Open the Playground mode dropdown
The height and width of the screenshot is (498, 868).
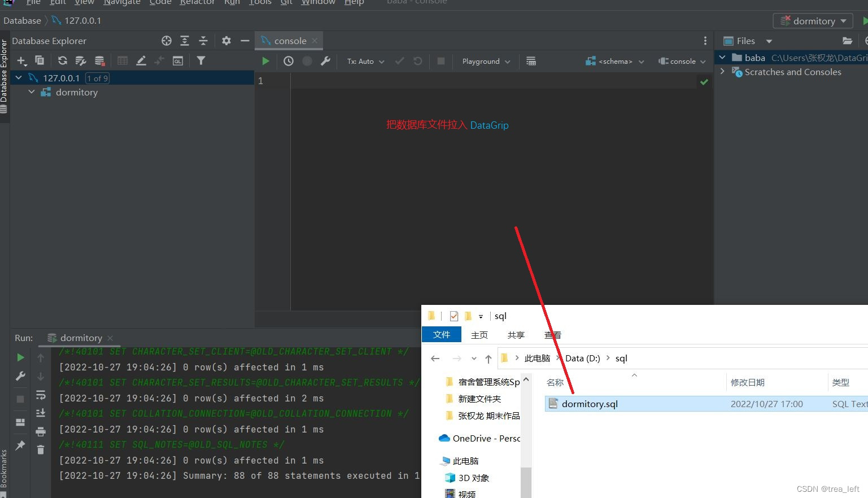point(486,61)
